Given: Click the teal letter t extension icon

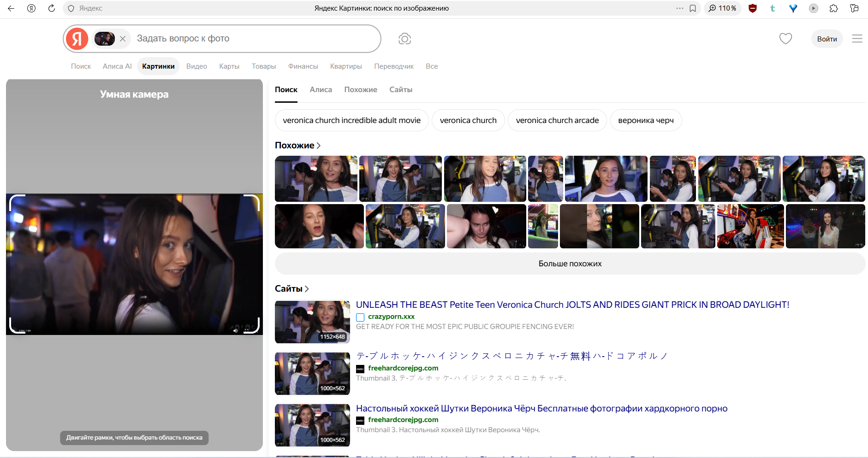Looking at the screenshot, I should (x=773, y=8).
